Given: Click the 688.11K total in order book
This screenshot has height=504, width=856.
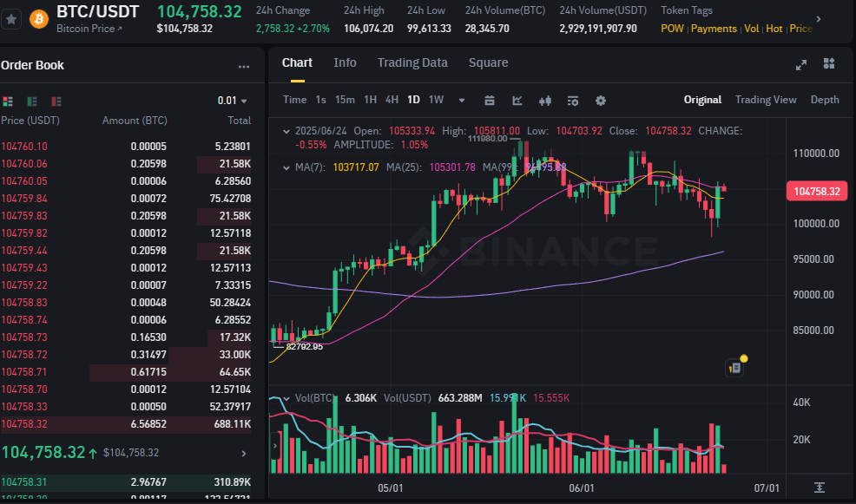Looking at the screenshot, I should point(233,424).
